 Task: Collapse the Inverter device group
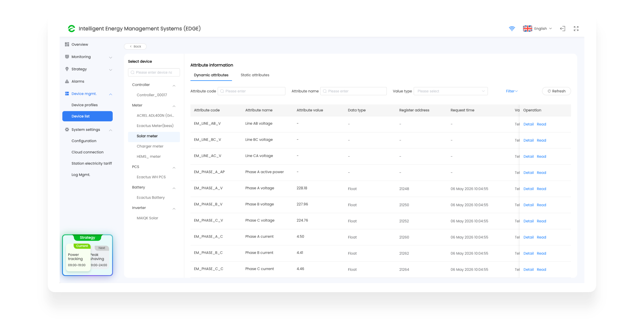click(x=174, y=209)
